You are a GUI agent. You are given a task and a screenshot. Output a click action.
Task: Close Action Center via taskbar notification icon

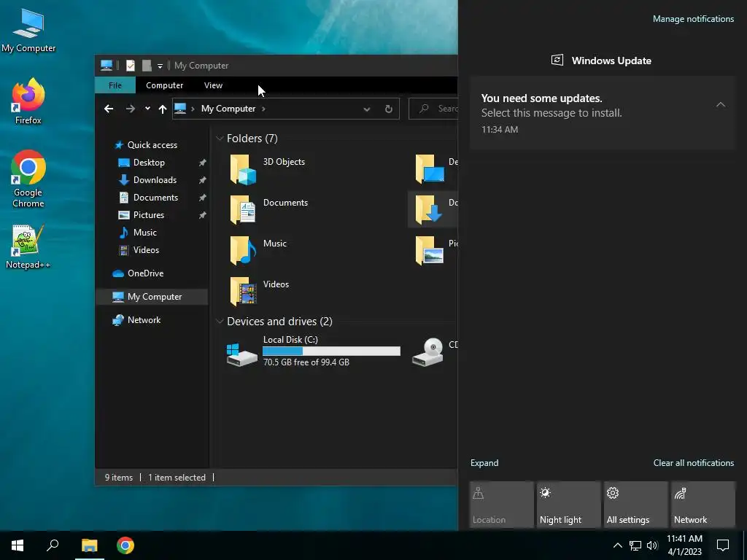point(723,545)
